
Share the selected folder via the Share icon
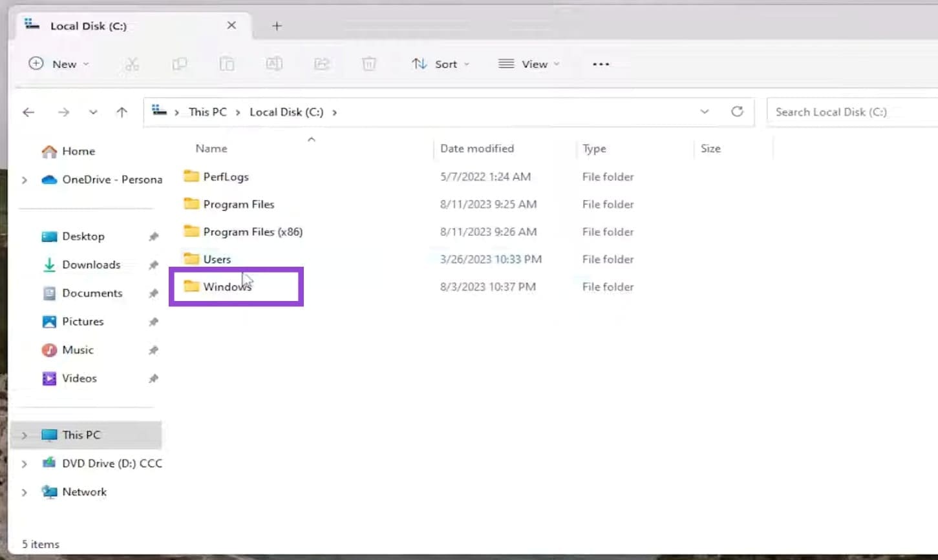click(x=321, y=63)
